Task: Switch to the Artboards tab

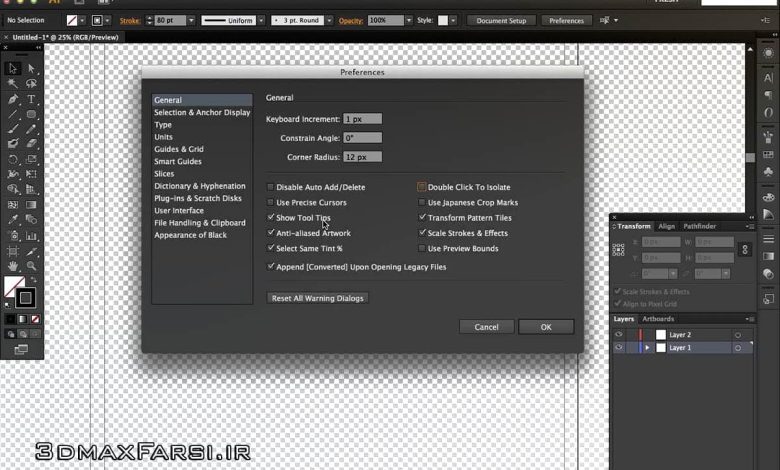Action: (658, 319)
